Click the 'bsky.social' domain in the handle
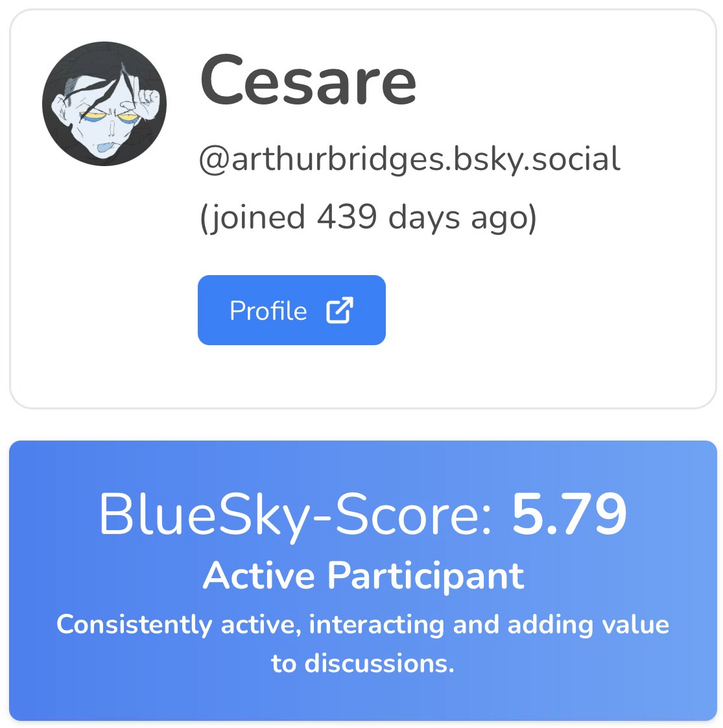This screenshot has width=723, height=728. [x=537, y=159]
